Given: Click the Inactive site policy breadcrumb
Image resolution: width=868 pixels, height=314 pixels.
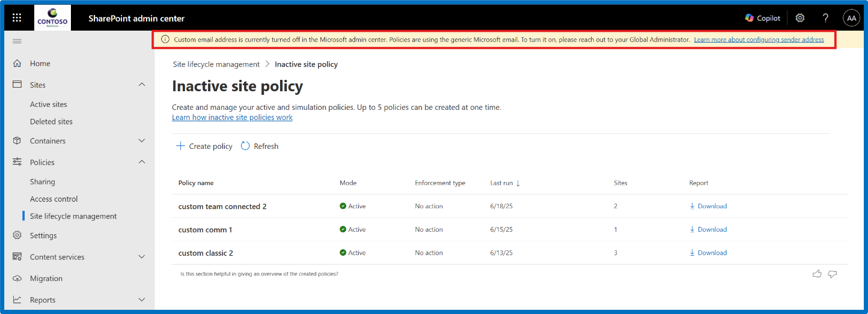Looking at the screenshot, I should click(306, 64).
